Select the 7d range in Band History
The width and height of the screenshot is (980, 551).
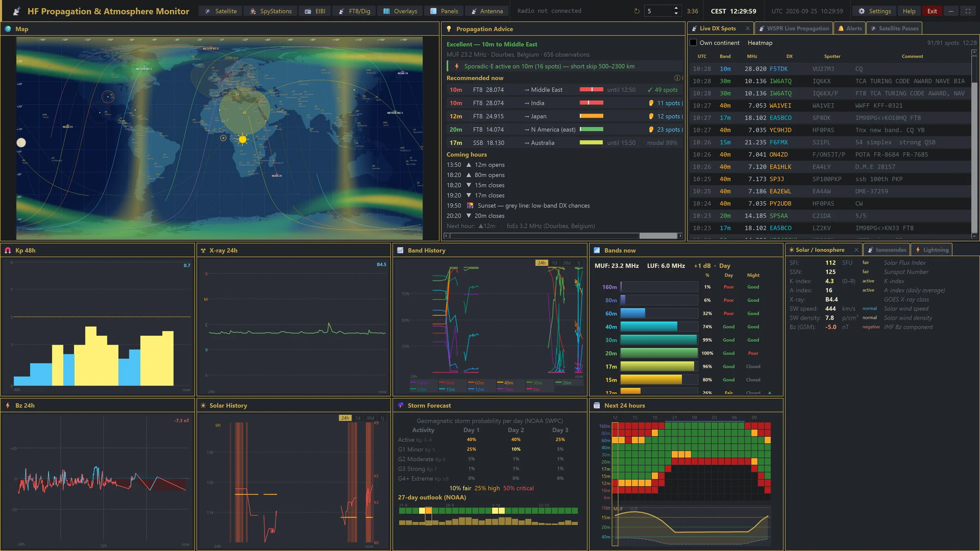coord(554,263)
